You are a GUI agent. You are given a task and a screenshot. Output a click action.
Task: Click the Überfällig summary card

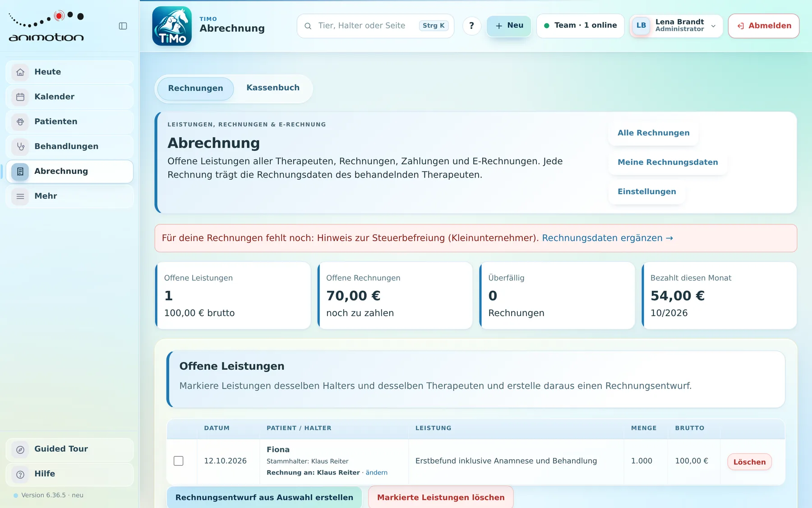click(557, 296)
